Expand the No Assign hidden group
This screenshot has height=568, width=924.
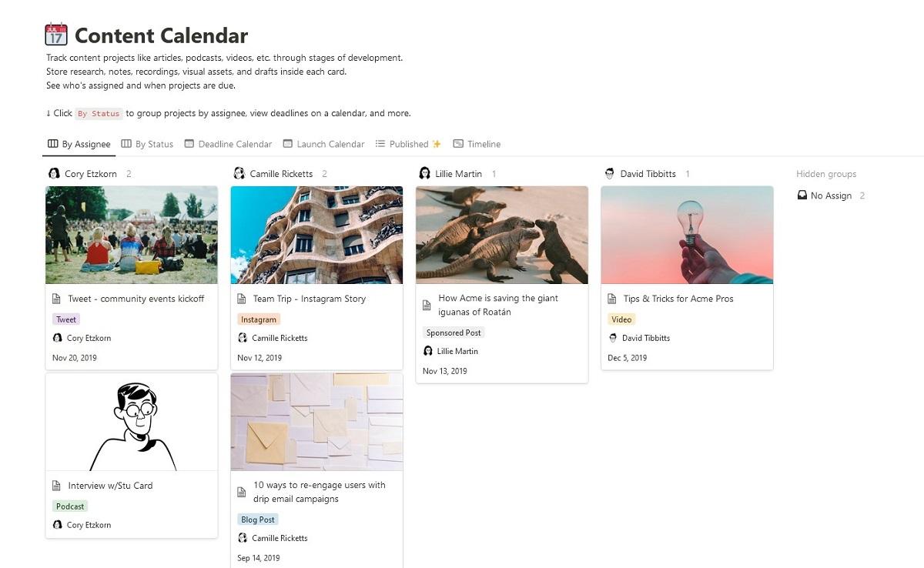(831, 195)
